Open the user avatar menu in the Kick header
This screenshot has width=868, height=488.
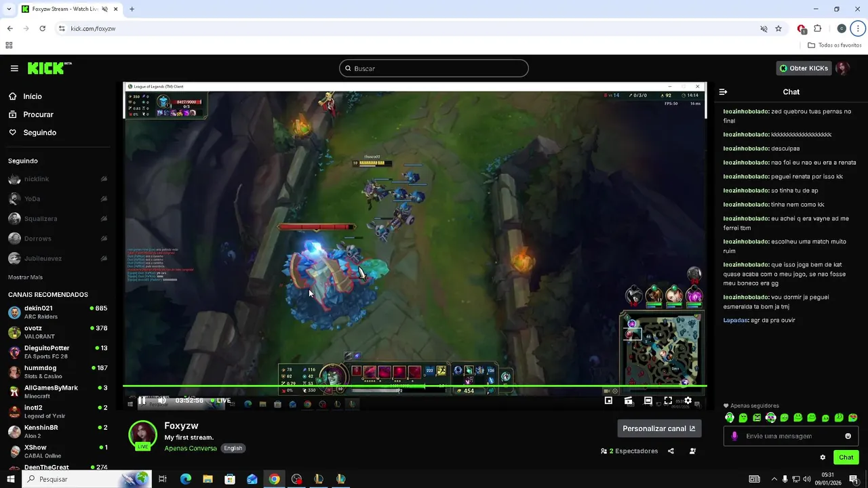point(842,68)
